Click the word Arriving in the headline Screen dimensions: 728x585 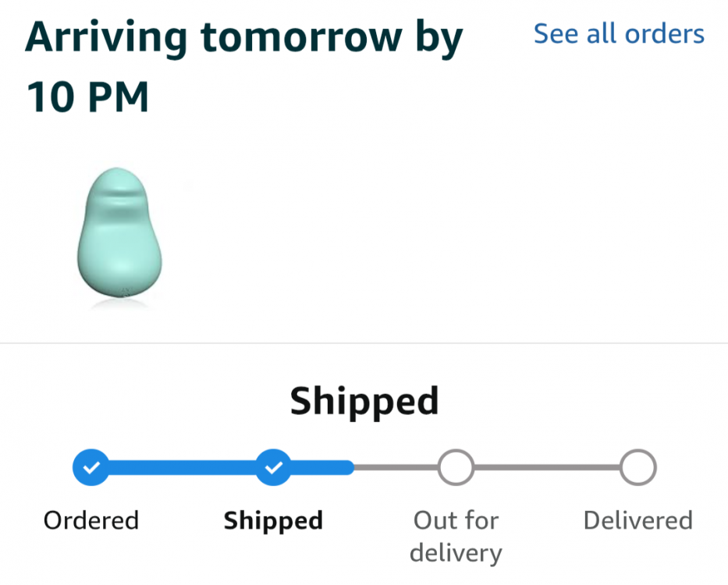[107, 37]
